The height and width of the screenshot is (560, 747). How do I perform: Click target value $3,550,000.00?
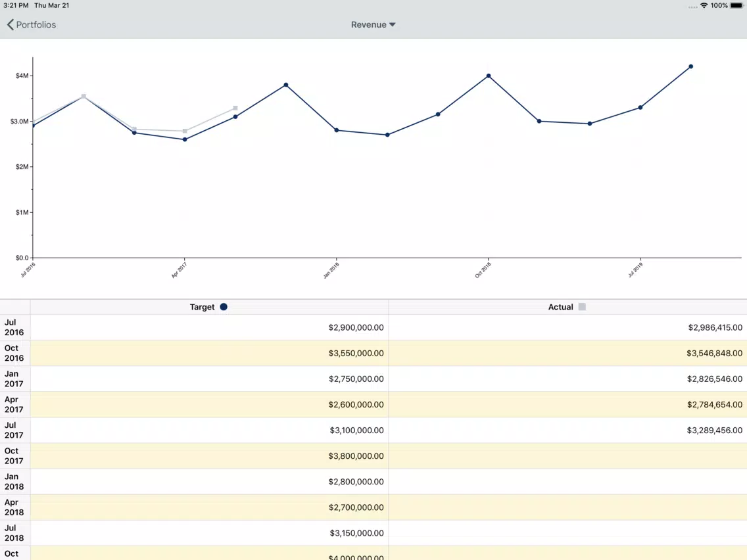pyautogui.click(x=356, y=354)
